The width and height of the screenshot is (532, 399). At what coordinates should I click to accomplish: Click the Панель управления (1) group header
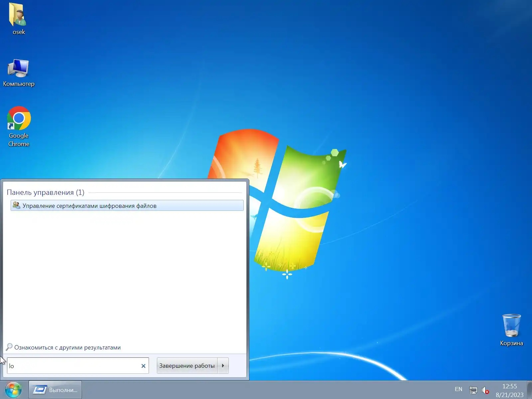click(46, 192)
